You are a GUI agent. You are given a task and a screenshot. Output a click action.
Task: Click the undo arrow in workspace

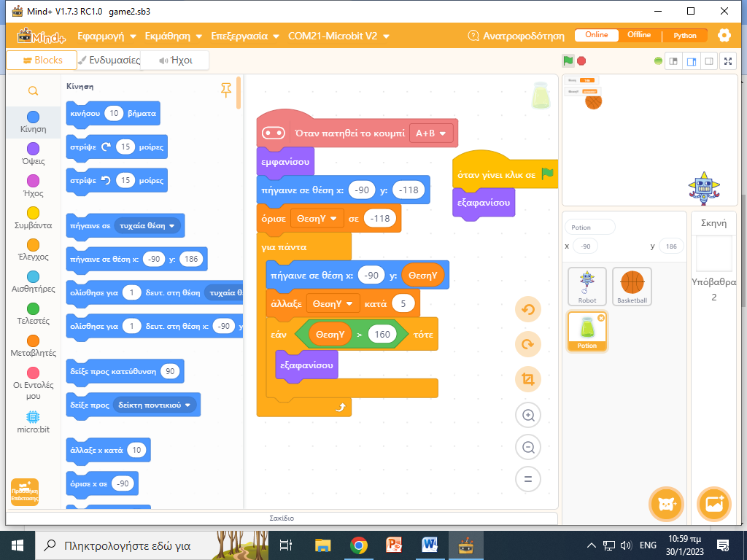coord(527,310)
